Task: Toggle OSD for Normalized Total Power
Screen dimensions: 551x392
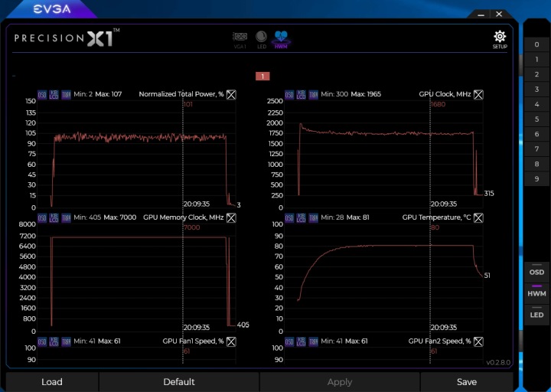Action: [42, 95]
